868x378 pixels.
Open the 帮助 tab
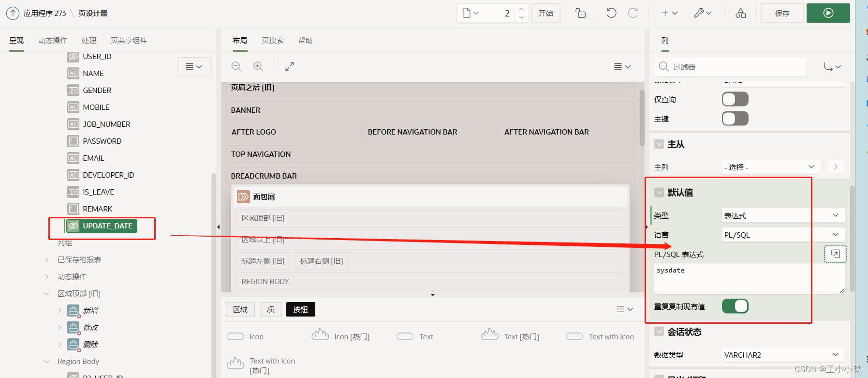pos(305,41)
